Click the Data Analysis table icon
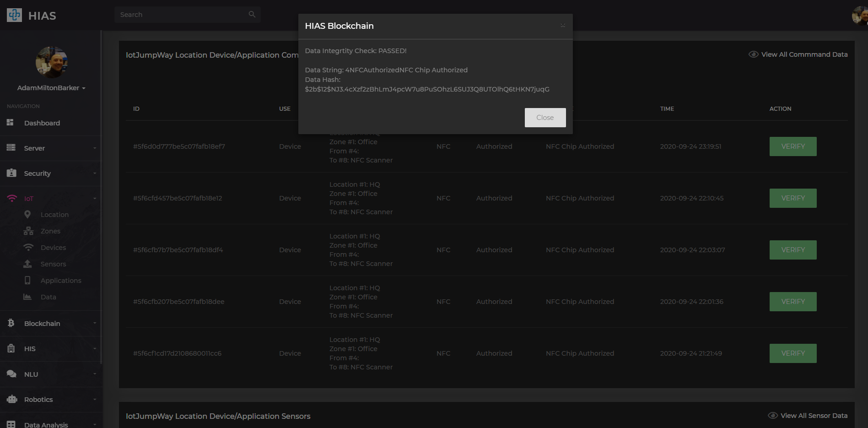Viewport: 868px width, 428px height. (11, 424)
